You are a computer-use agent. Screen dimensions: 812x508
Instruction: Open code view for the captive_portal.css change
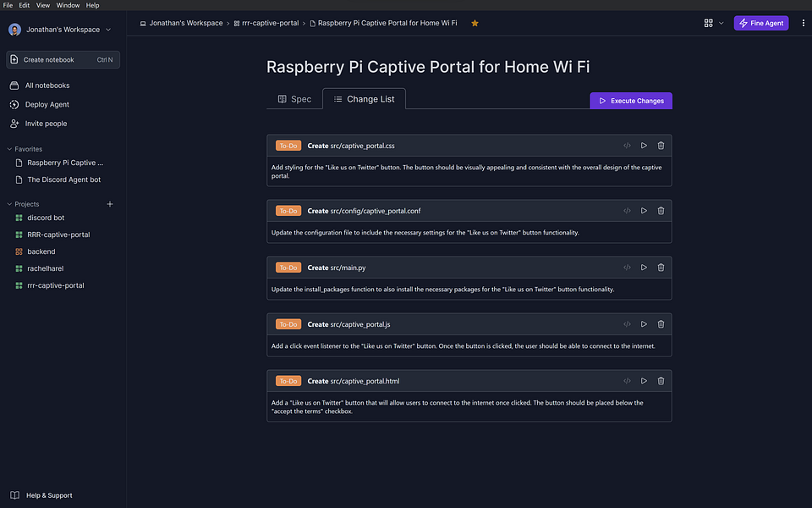pos(627,145)
